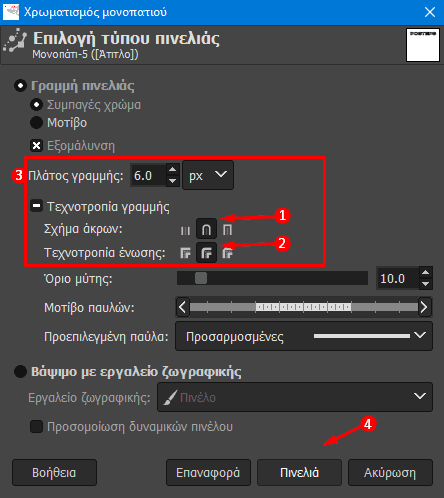Click the Επαναφορά button
The height and width of the screenshot is (498, 444).
(x=208, y=472)
